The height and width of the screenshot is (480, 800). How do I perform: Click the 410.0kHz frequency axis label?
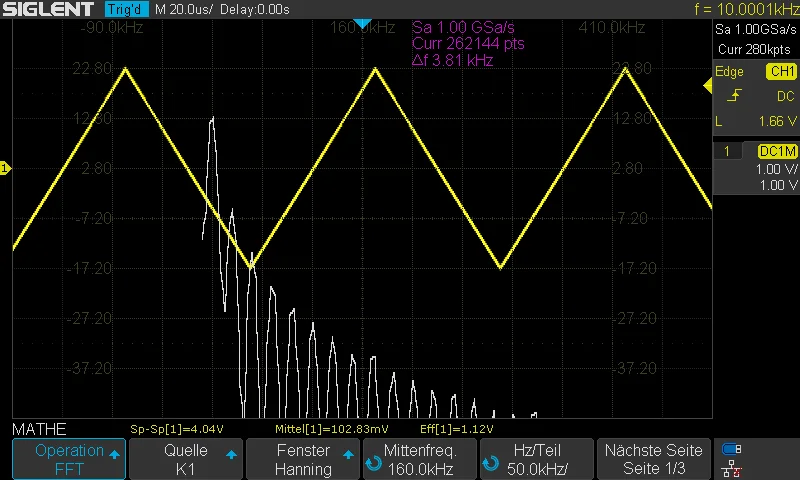(612, 28)
